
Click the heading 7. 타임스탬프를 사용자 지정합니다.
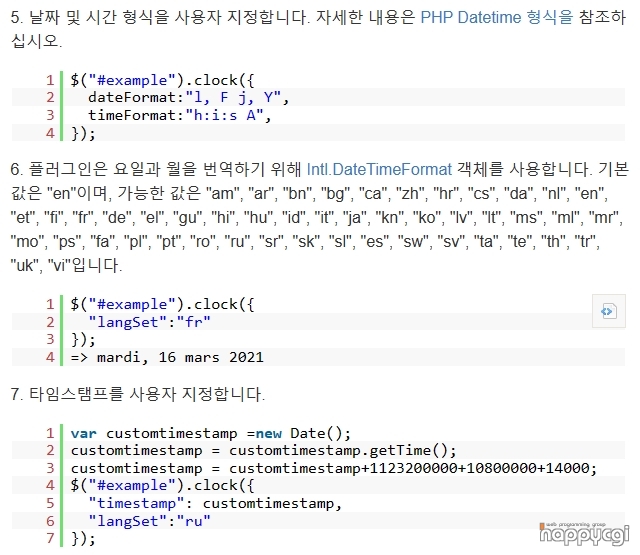tap(138, 394)
